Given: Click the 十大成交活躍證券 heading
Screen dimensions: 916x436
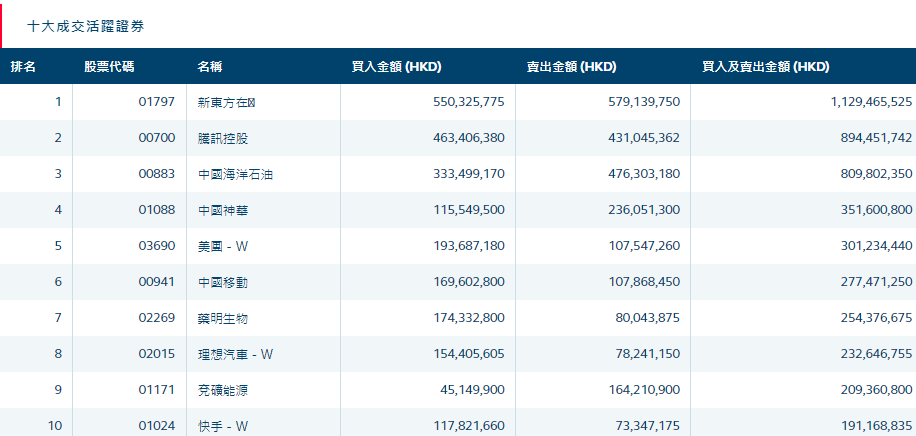Looking at the screenshot, I should point(86,27).
